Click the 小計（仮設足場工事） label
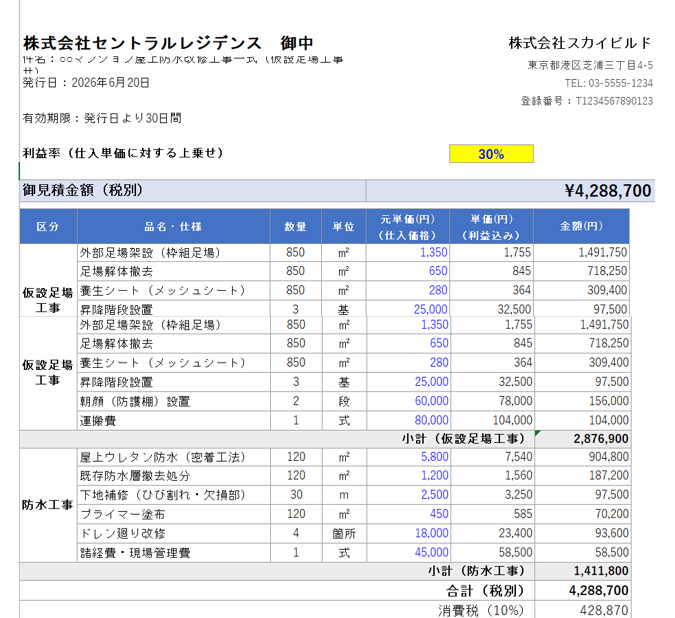675x618 pixels. [x=464, y=439]
